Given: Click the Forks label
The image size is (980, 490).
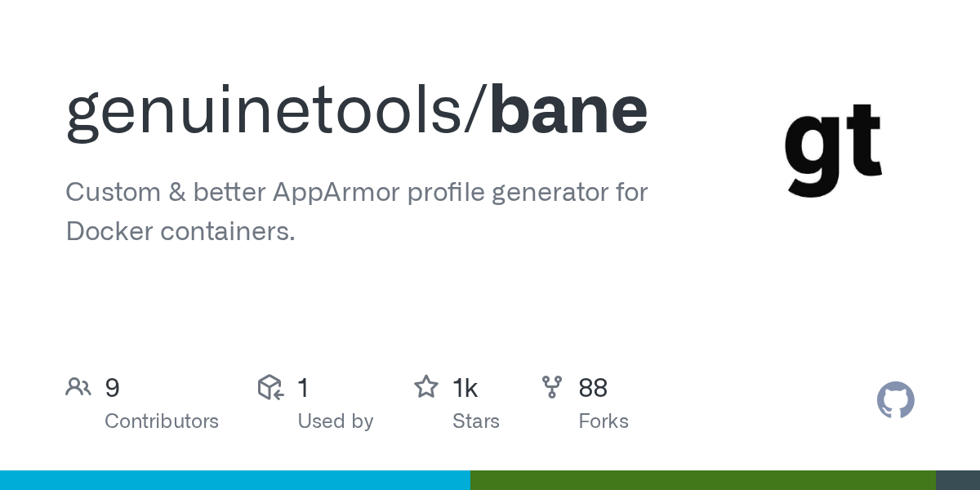Looking at the screenshot, I should pos(604,421).
